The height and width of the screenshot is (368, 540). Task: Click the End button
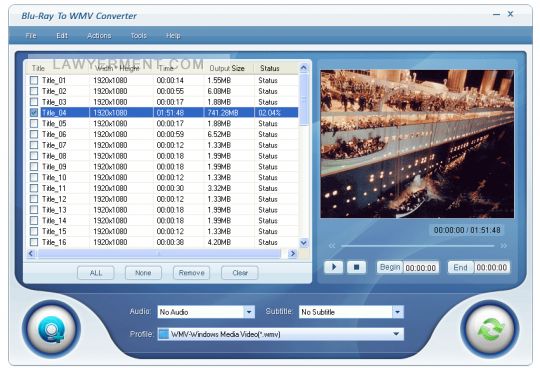(x=460, y=267)
